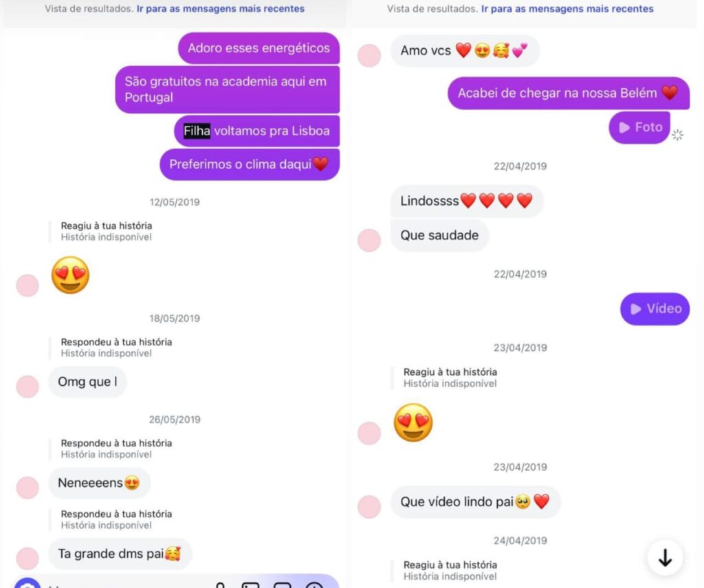The height and width of the screenshot is (588, 704).
Task: Open the Foto message
Action: click(x=639, y=127)
